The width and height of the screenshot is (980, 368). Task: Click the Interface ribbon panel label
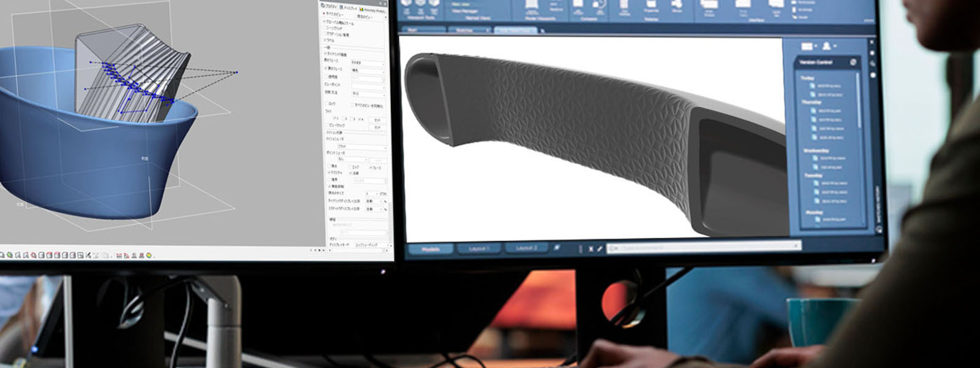coord(756,20)
